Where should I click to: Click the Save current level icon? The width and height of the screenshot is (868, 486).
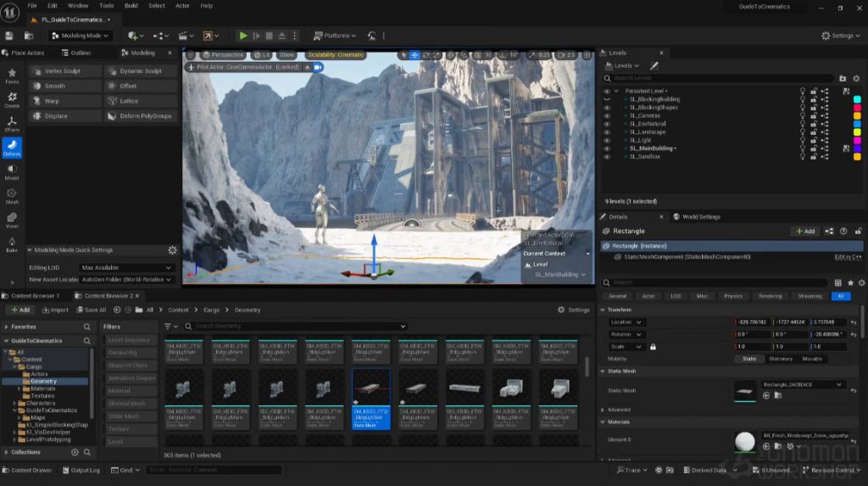tap(8, 36)
